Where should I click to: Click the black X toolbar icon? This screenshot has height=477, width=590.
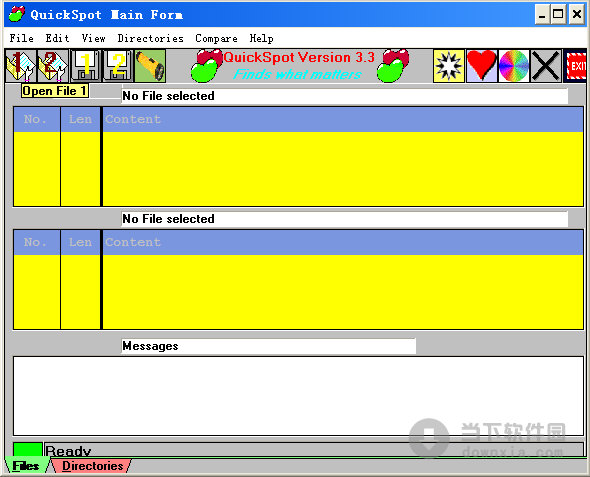coord(546,66)
